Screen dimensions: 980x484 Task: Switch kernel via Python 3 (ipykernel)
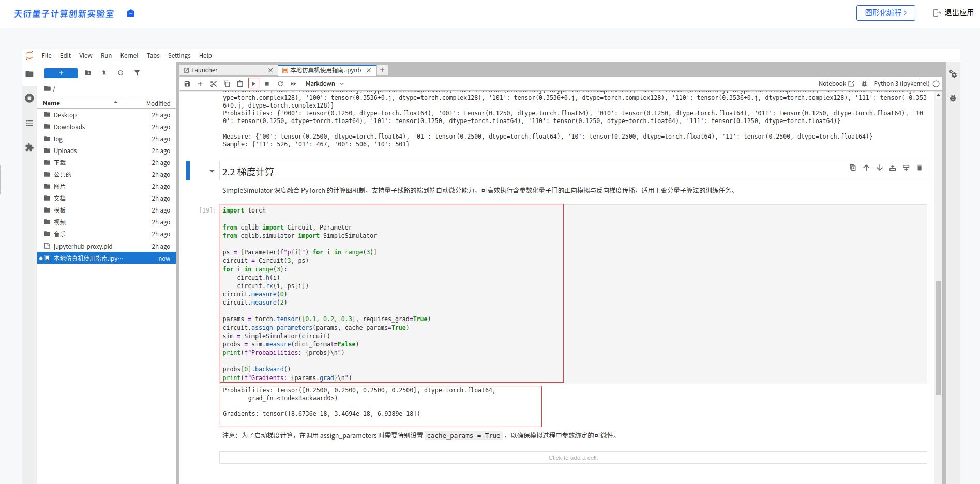click(x=901, y=84)
